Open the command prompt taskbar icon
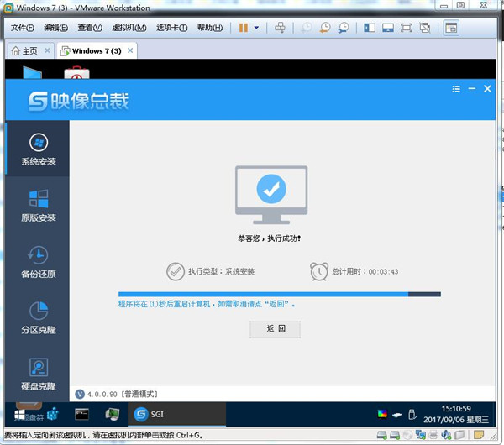 point(81,414)
